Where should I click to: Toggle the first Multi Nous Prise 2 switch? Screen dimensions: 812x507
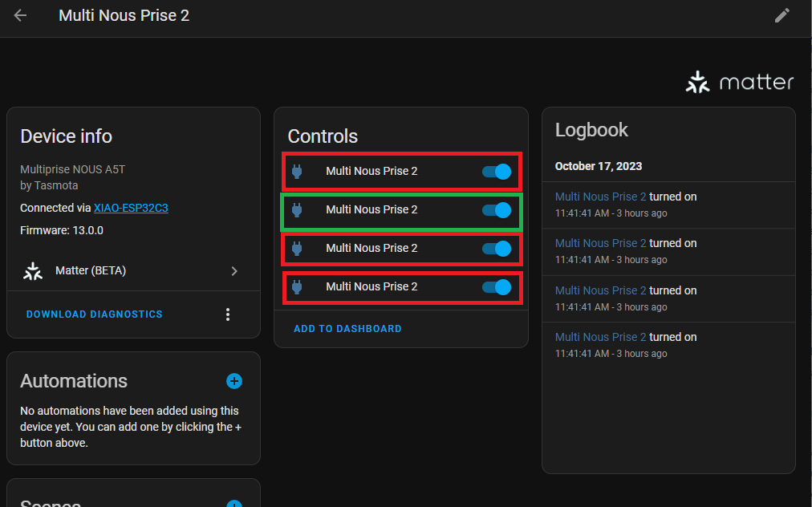coord(496,171)
